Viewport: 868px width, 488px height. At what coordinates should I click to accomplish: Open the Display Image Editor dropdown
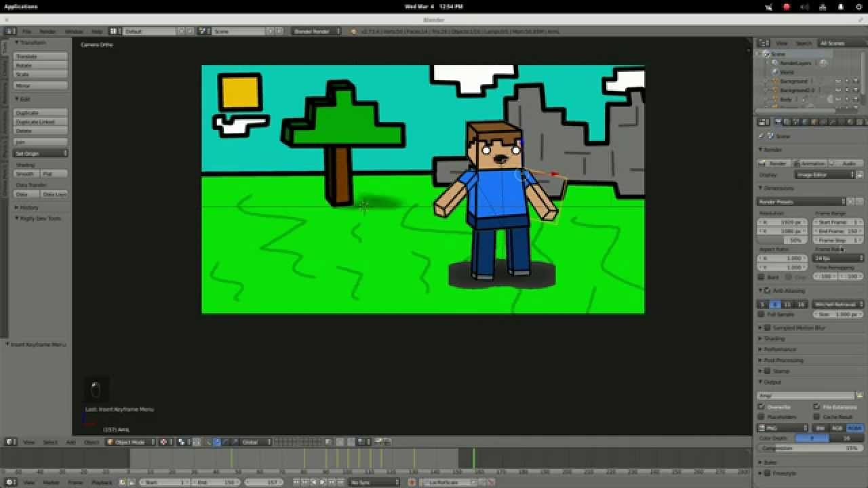point(825,174)
